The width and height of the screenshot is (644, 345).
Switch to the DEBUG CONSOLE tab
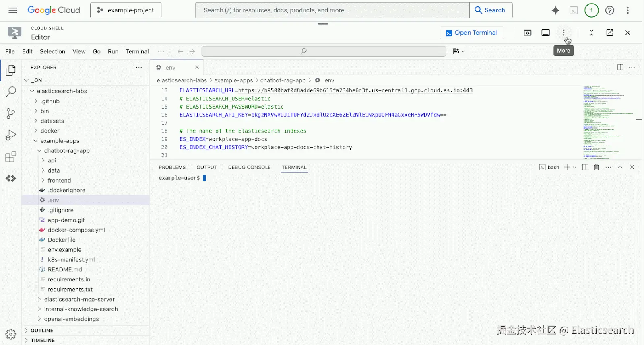coord(249,167)
